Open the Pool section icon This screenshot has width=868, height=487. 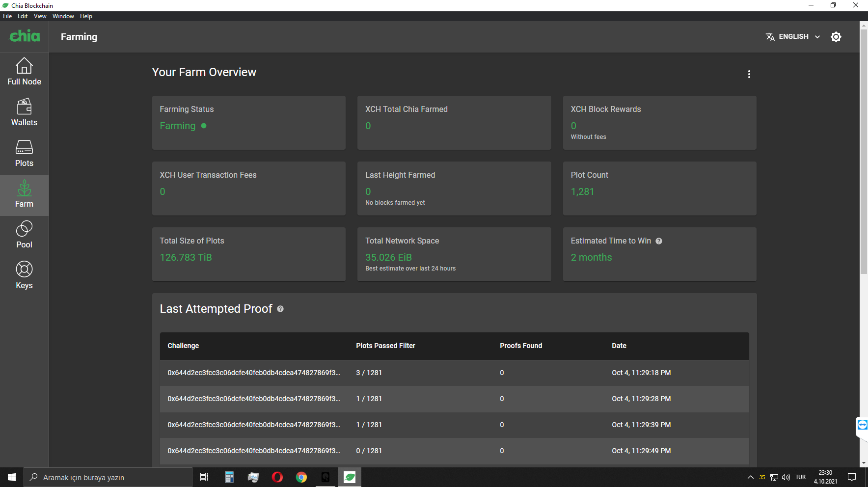coord(24,229)
